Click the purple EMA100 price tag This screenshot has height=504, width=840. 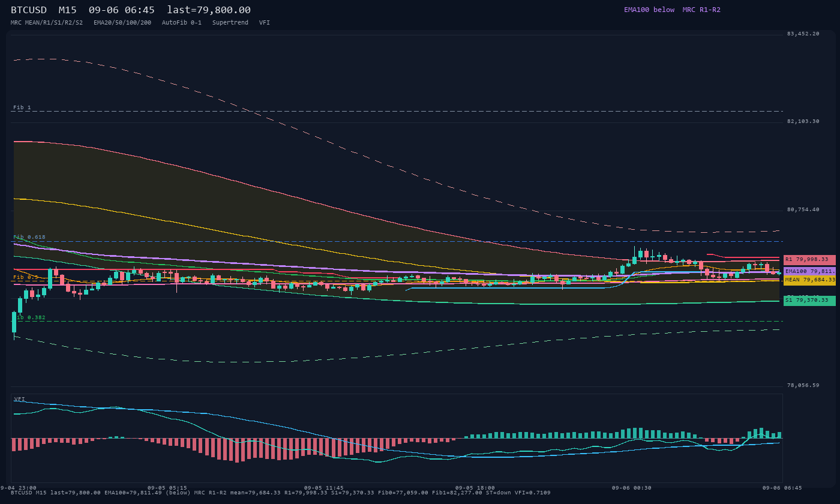tap(809, 271)
